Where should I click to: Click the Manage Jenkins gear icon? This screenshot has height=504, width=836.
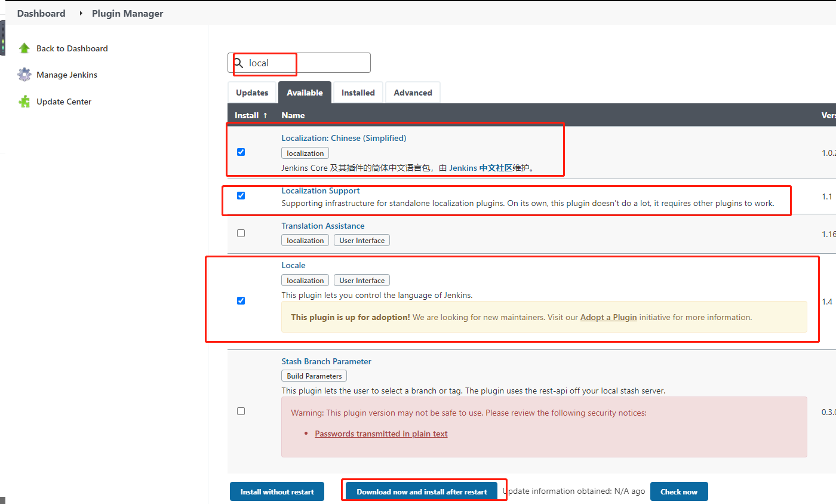coord(24,75)
